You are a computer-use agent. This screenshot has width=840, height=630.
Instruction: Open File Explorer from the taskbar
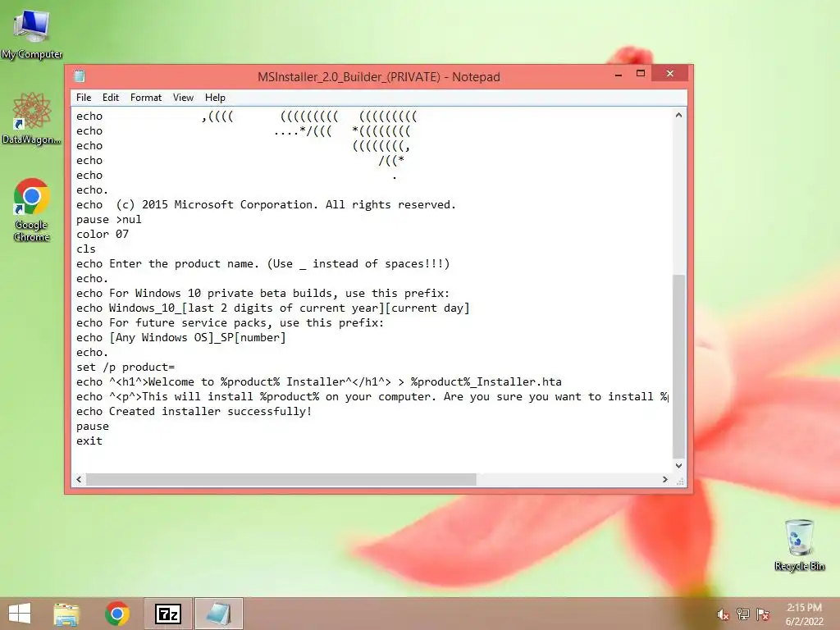(66, 614)
